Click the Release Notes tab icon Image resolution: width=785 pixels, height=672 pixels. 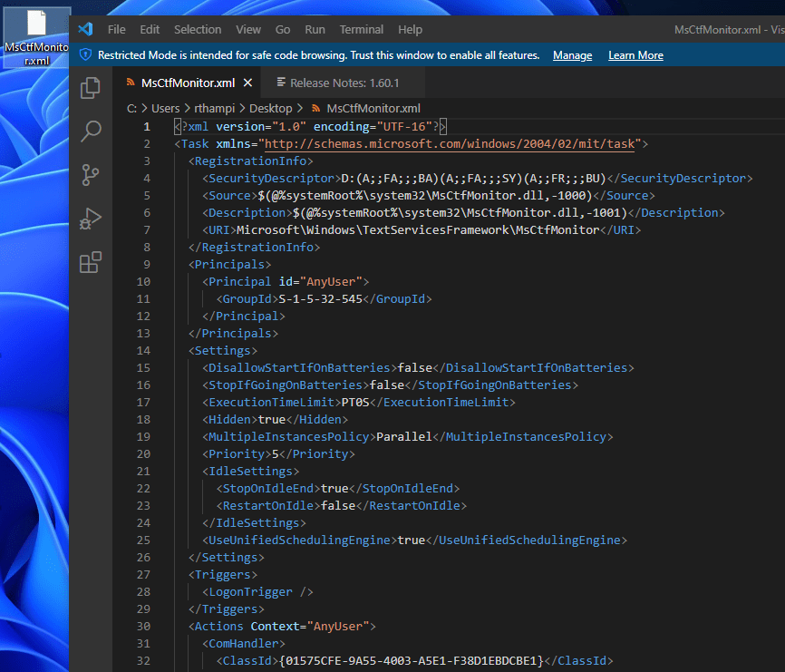pyautogui.click(x=281, y=83)
